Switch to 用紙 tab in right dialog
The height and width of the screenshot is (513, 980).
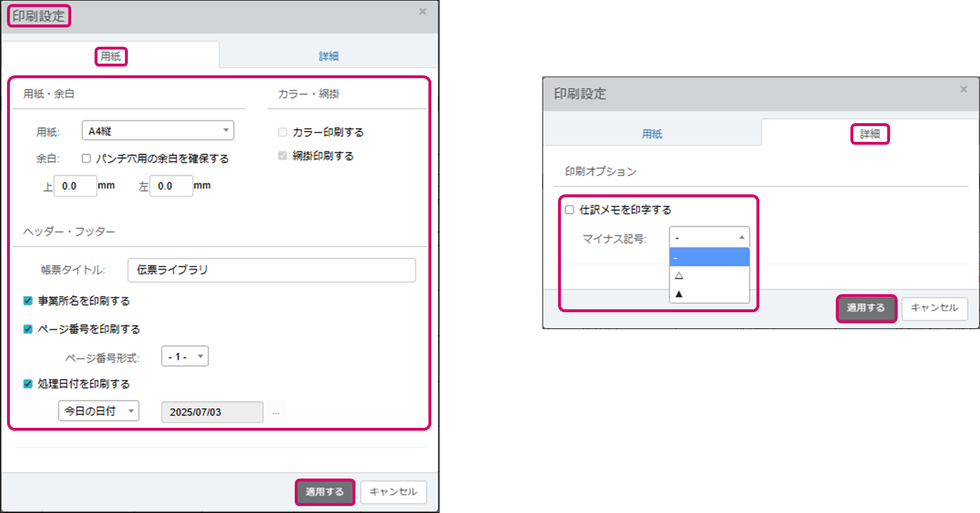pos(652,134)
